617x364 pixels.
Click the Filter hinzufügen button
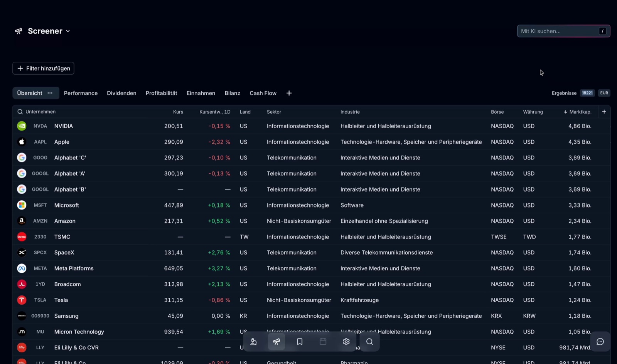(43, 68)
